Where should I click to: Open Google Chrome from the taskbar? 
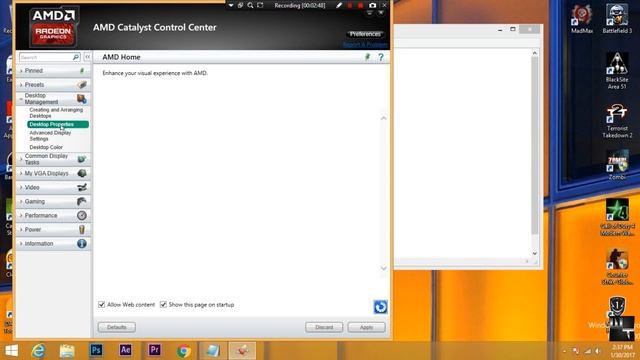point(184,351)
